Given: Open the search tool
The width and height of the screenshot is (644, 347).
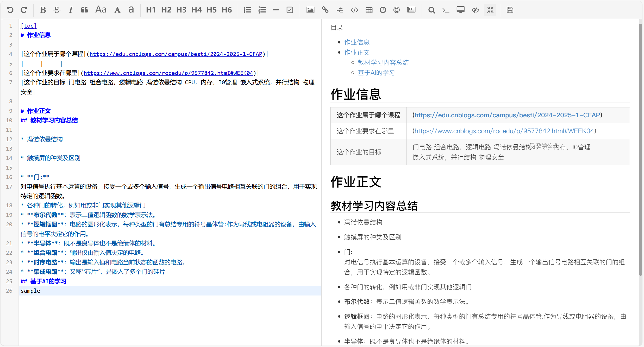Looking at the screenshot, I should [432, 10].
